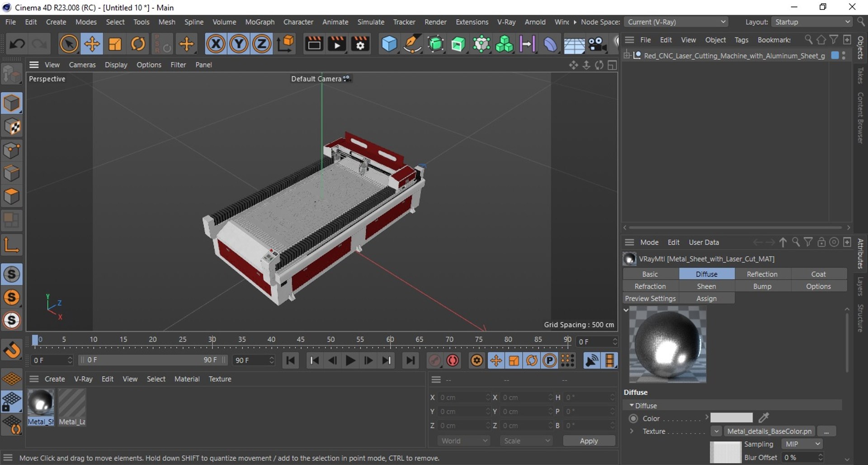Open the Simulate menu

[x=371, y=22]
